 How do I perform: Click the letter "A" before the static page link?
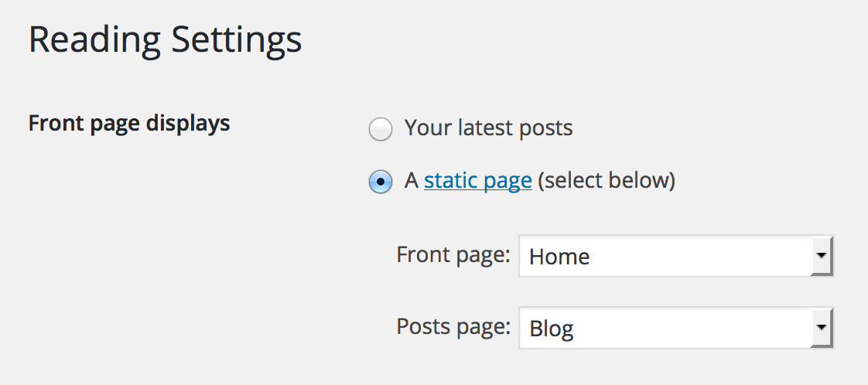pyautogui.click(x=412, y=181)
